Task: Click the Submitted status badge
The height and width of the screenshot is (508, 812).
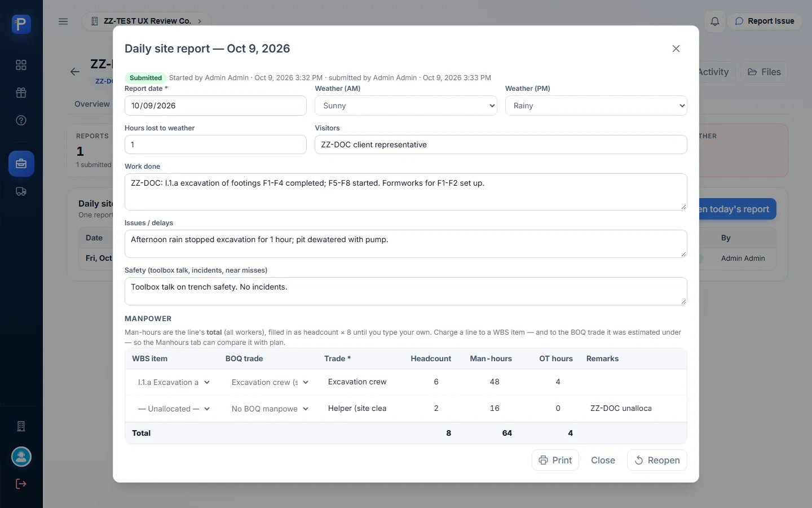Action: pyautogui.click(x=145, y=78)
